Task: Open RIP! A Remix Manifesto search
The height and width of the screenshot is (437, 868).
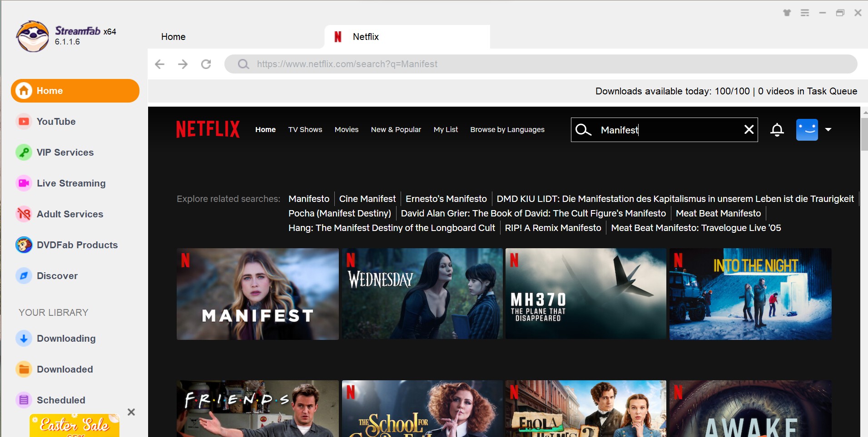Action: (x=553, y=228)
